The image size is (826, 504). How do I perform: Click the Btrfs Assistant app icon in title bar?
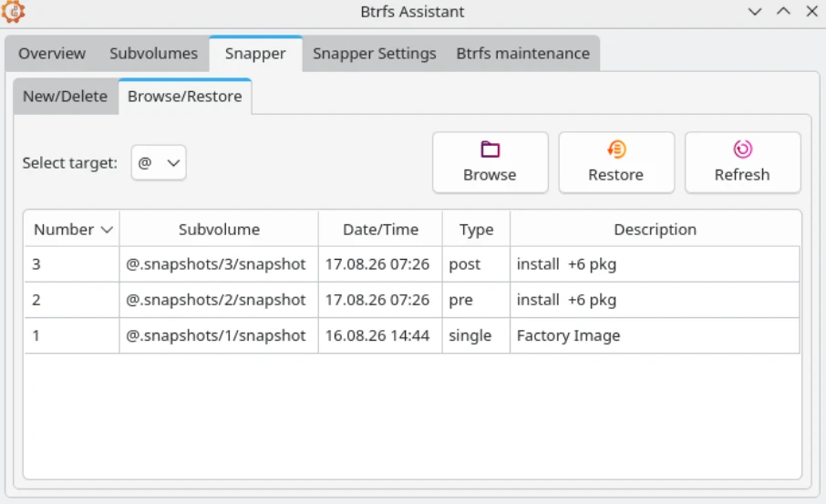tap(13, 11)
